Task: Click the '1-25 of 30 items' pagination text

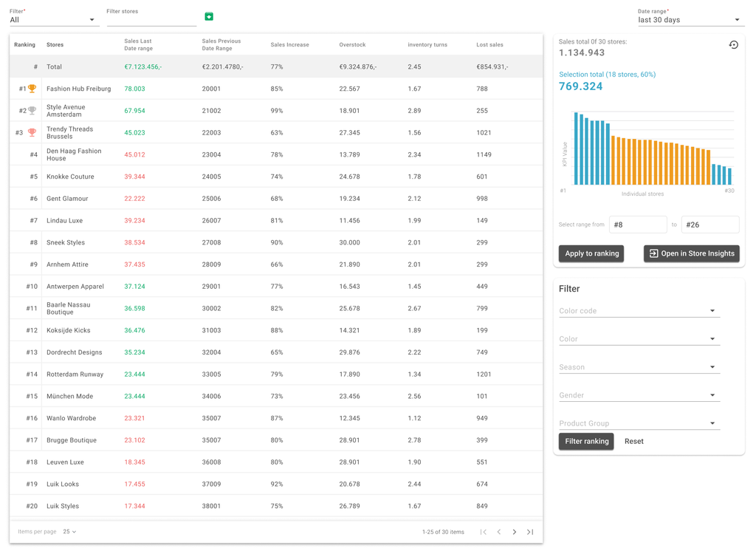Action: tap(443, 532)
